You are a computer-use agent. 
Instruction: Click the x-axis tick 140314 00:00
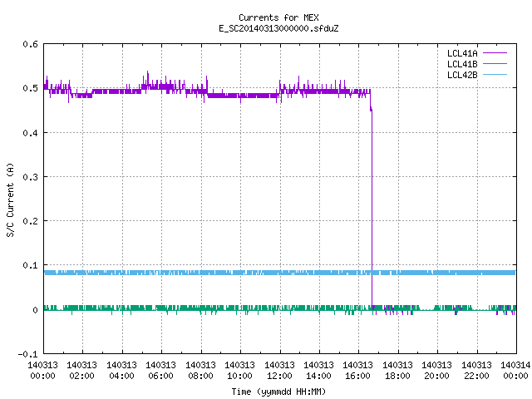coord(515,371)
